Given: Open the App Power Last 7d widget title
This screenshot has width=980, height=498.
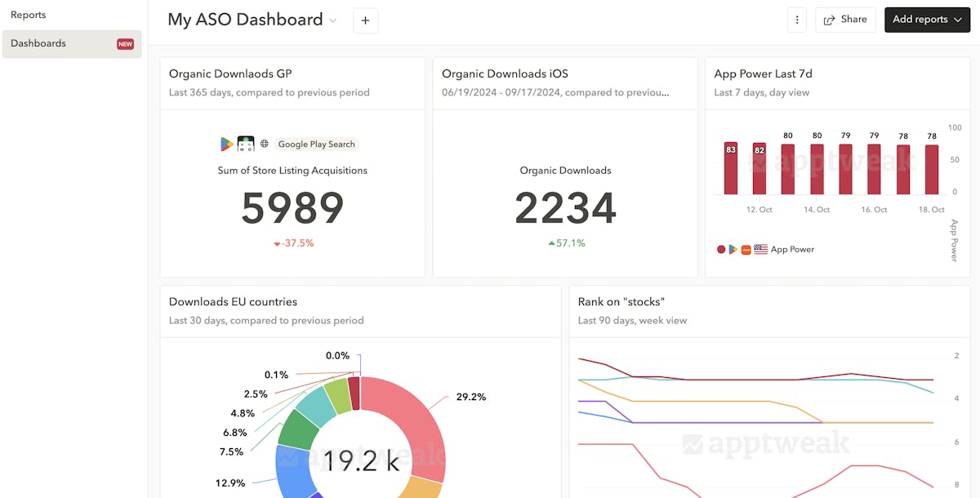Looking at the screenshot, I should 763,73.
